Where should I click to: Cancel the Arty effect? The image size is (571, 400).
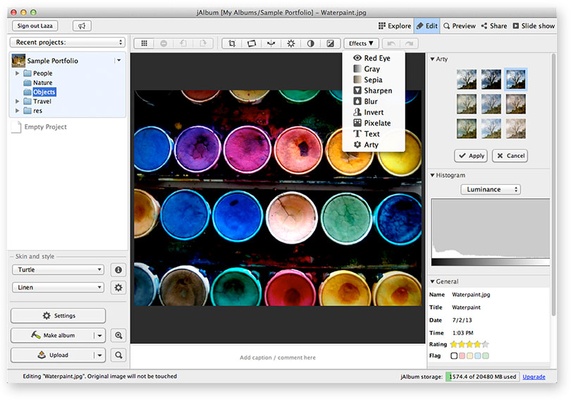[x=510, y=156]
